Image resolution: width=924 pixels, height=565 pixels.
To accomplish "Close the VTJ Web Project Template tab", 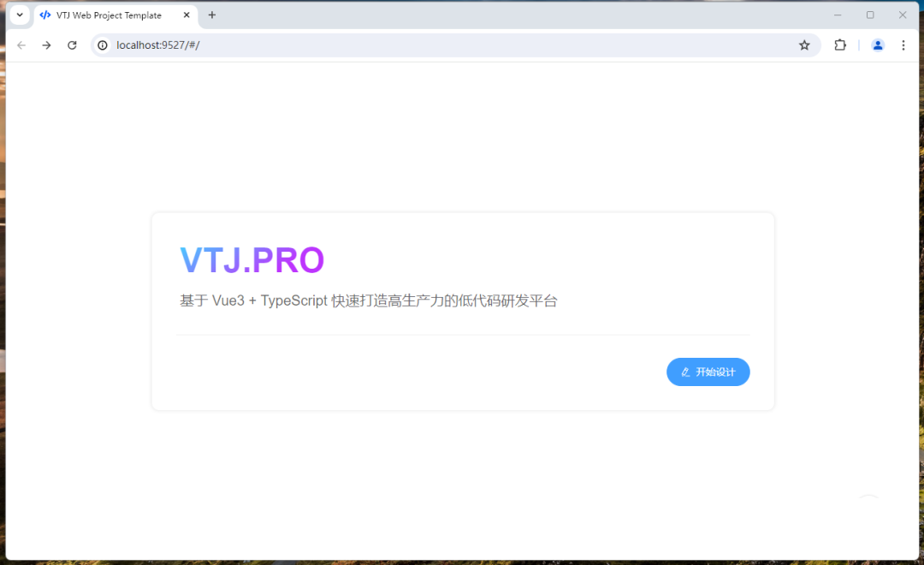I will (187, 15).
